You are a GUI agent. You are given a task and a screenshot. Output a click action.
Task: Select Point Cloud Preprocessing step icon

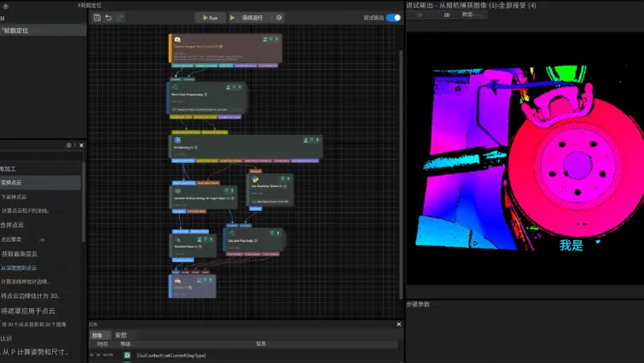[x=175, y=87]
